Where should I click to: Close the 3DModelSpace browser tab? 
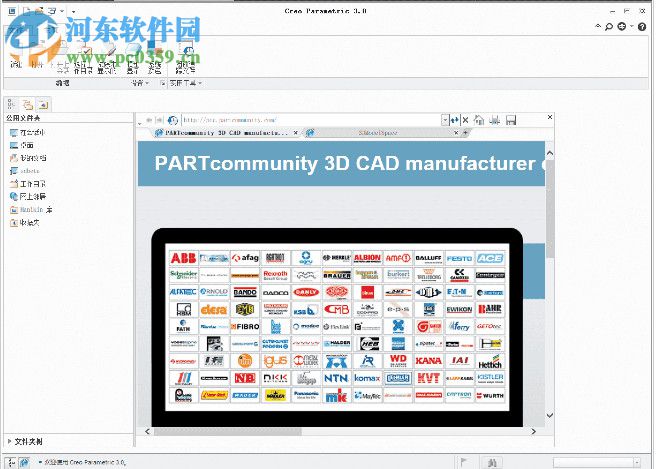pyautogui.click(x=456, y=133)
